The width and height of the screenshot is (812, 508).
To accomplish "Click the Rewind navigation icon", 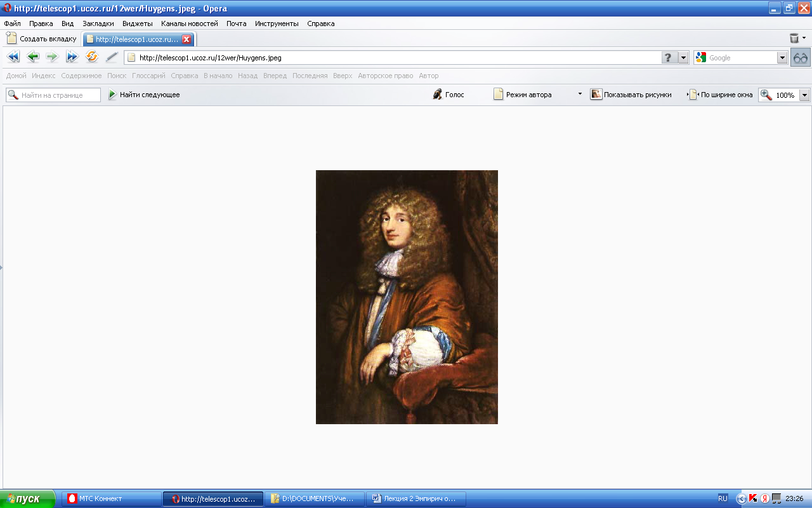I will (x=13, y=57).
